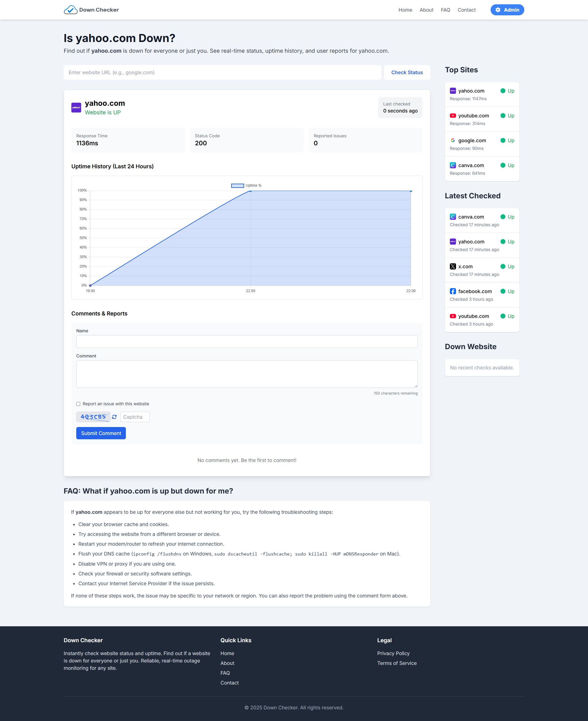Click the canva.com icon in Latest Checked
Screen dimensions: 588x721
coord(453,217)
